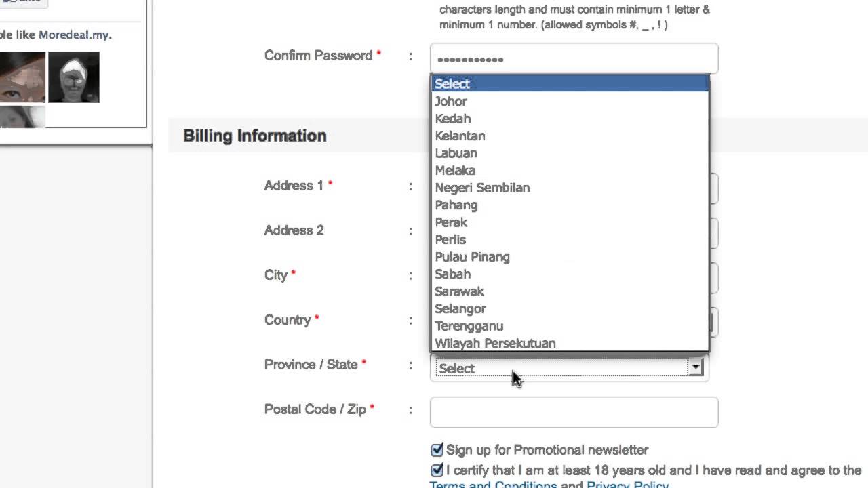Open the Privacy Policy link
868x488 pixels.
click(x=627, y=485)
